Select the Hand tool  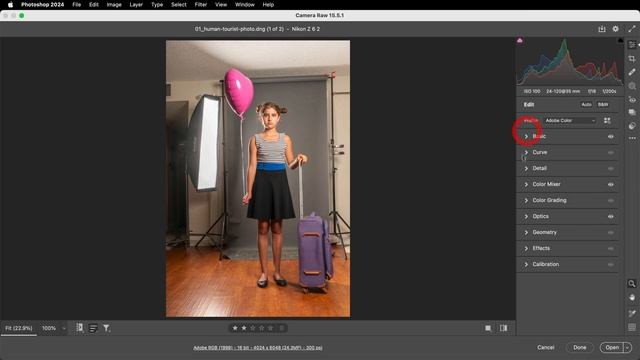pyautogui.click(x=632, y=297)
